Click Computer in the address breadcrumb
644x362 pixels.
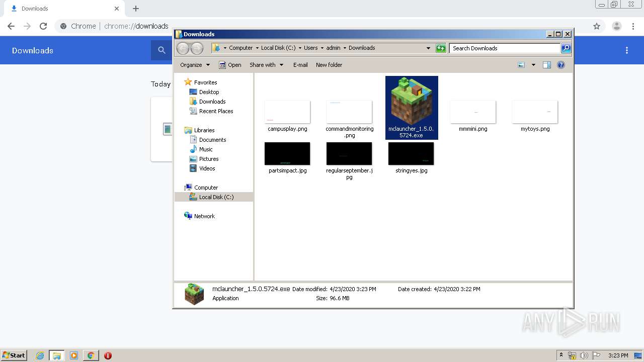(x=240, y=48)
